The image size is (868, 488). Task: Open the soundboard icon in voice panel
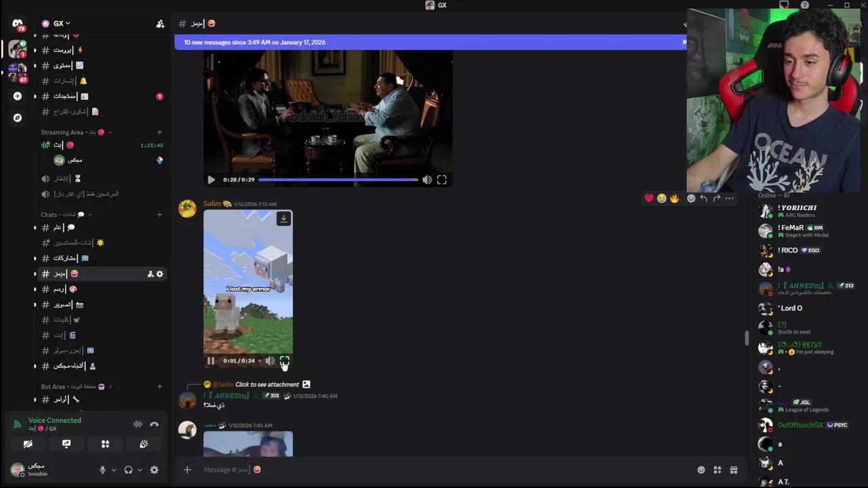point(143,444)
